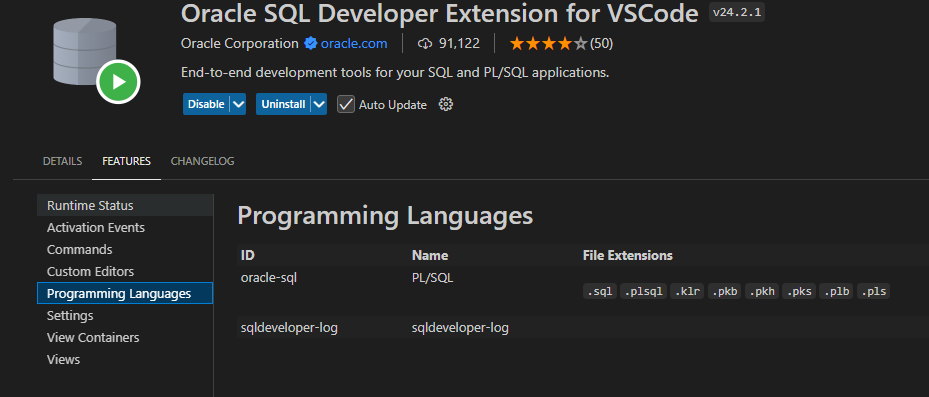Select Programming Languages in feature list

tap(125, 293)
